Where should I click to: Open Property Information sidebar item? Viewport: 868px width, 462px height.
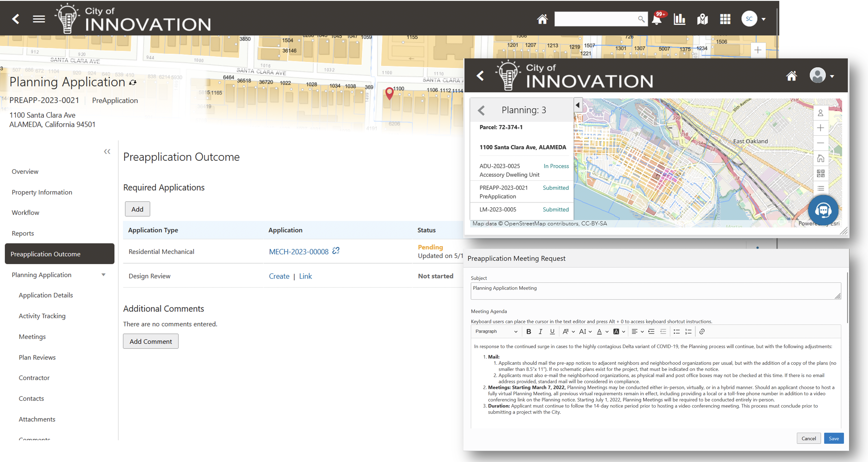42,192
